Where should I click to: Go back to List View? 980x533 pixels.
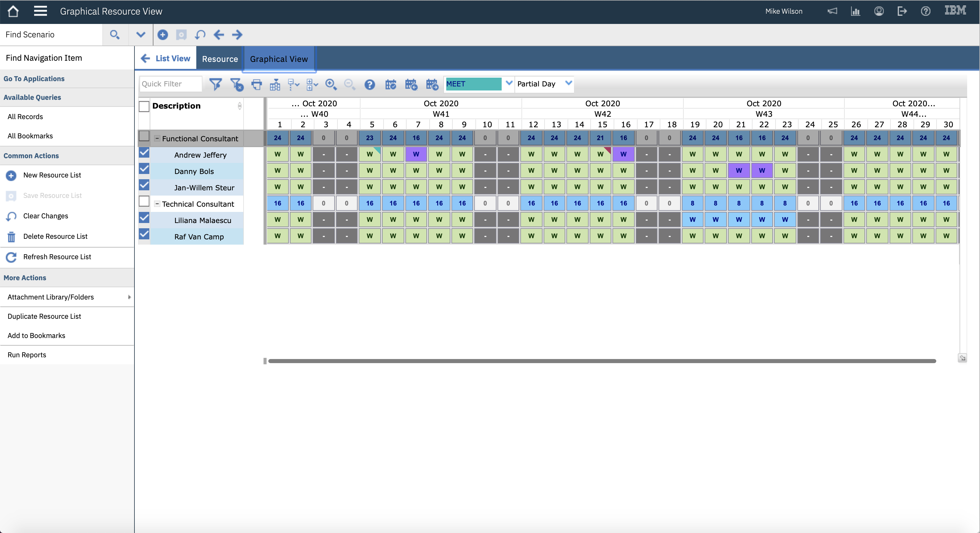166,59
